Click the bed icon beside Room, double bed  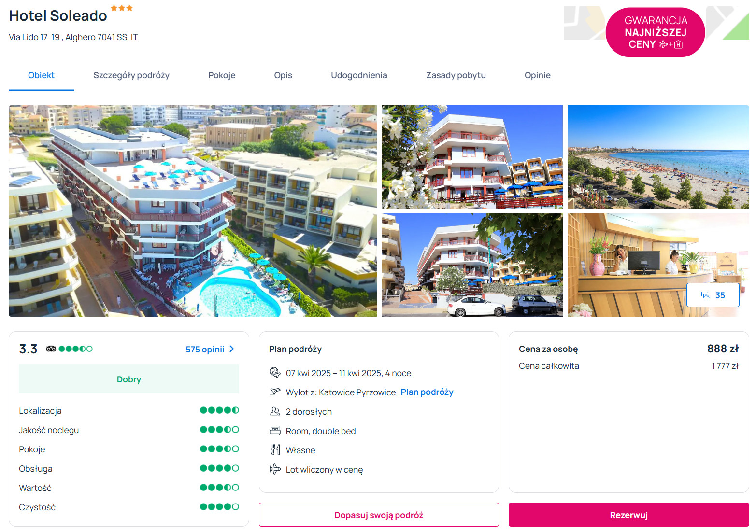coord(275,431)
